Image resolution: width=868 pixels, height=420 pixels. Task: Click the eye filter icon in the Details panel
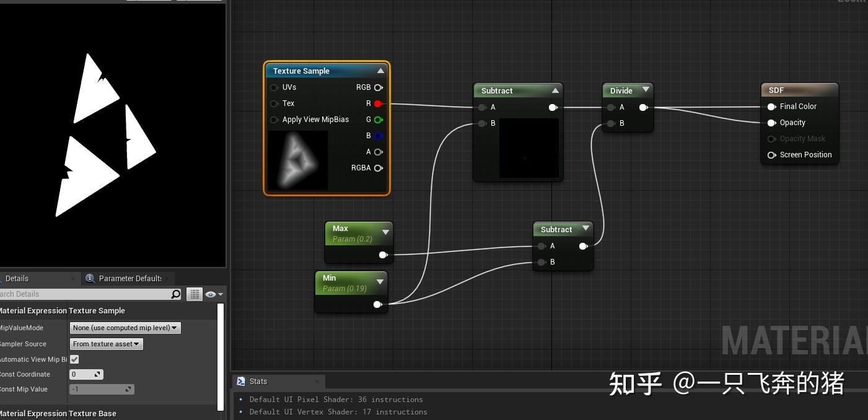pos(211,294)
